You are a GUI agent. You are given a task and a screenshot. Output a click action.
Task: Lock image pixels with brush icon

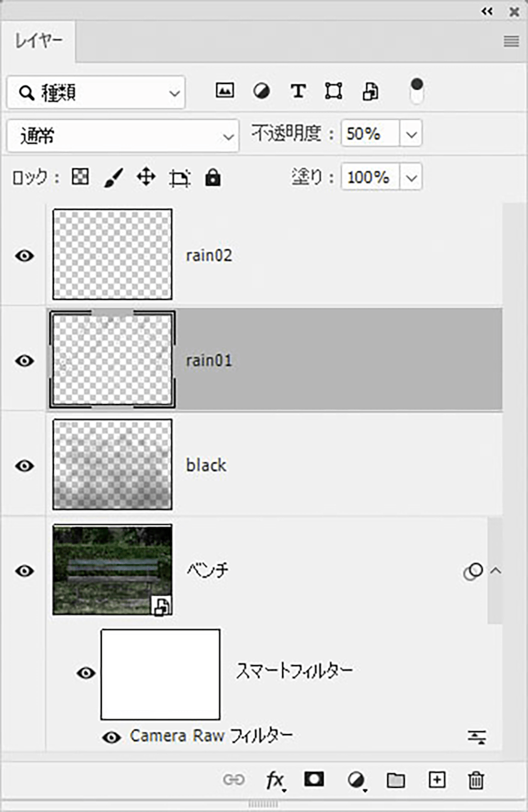click(113, 177)
